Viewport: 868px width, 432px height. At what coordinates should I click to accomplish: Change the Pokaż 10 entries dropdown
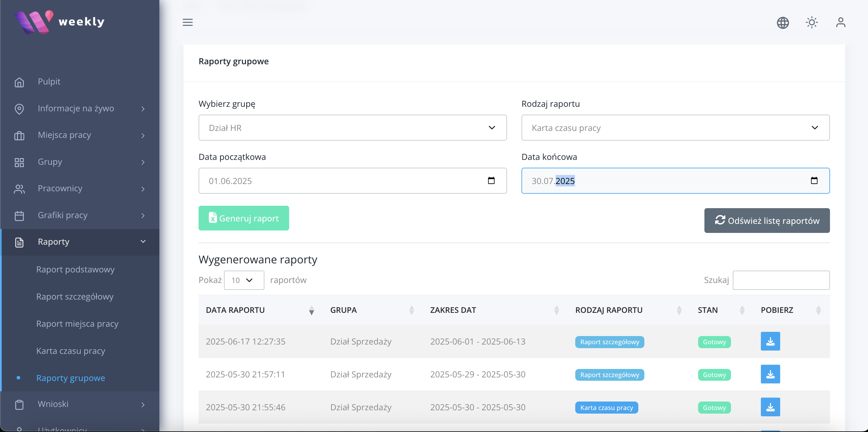[244, 280]
